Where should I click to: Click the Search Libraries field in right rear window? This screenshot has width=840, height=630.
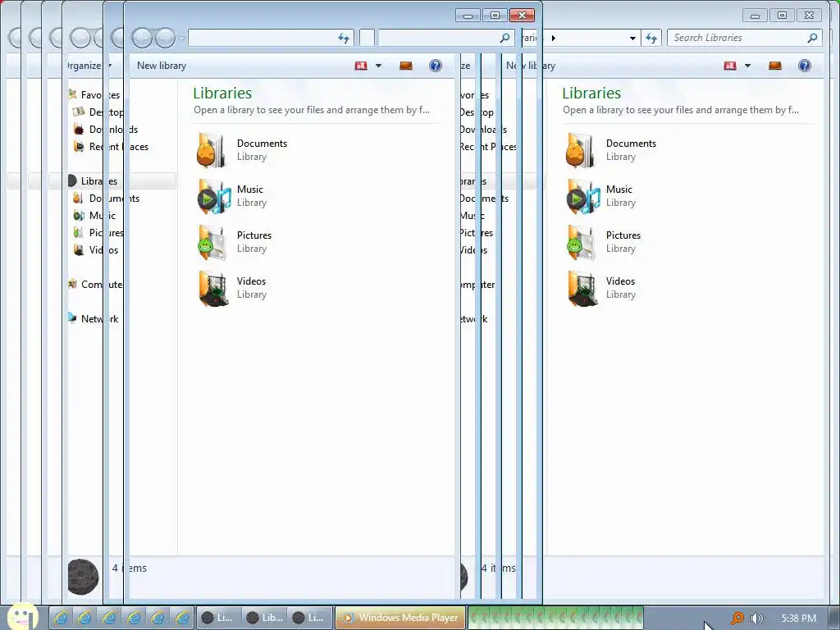point(744,38)
